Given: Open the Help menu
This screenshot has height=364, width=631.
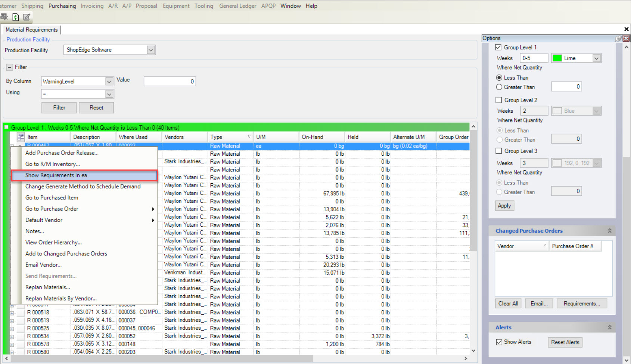Looking at the screenshot, I should 311,6.
